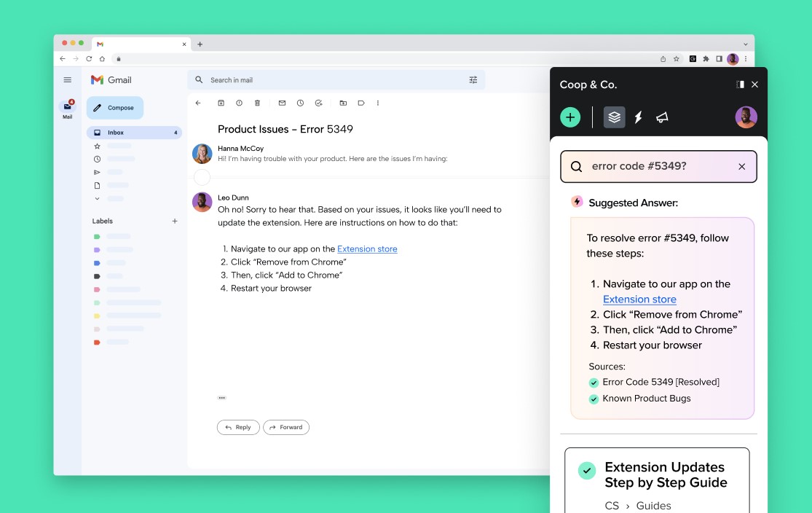Image resolution: width=812 pixels, height=513 pixels.
Task: Open Extension store link in Leo's email
Action: (x=367, y=248)
